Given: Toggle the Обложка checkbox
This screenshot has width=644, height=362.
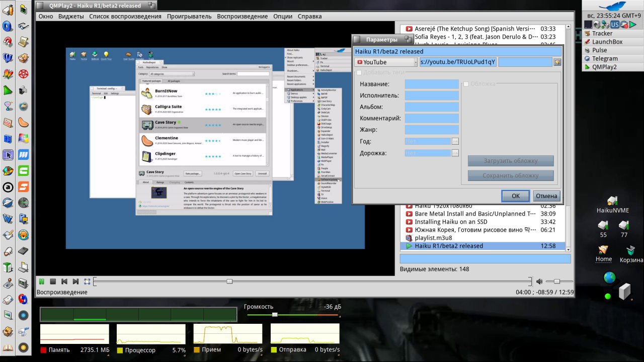Looking at the screenshot, I should click(466, 84).
